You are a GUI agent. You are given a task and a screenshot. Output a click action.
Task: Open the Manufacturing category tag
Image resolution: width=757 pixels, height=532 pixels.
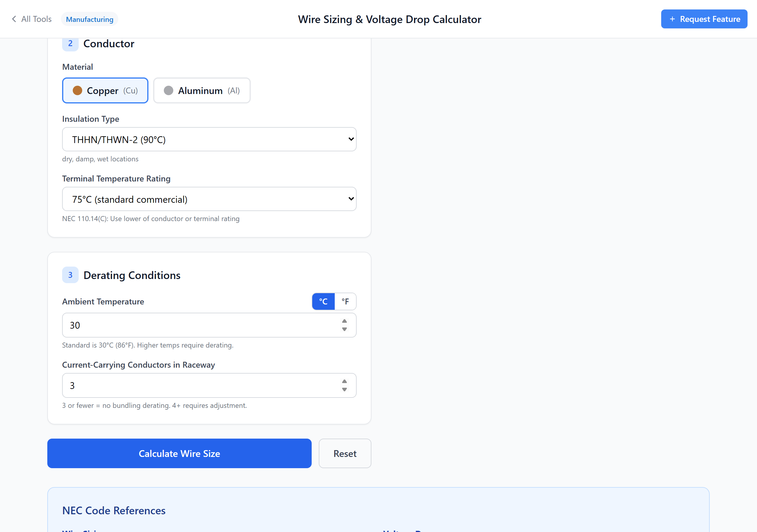89,19
